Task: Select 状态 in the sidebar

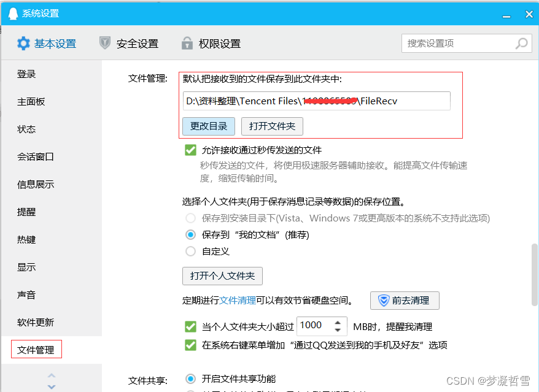Action: pos(26,129)
